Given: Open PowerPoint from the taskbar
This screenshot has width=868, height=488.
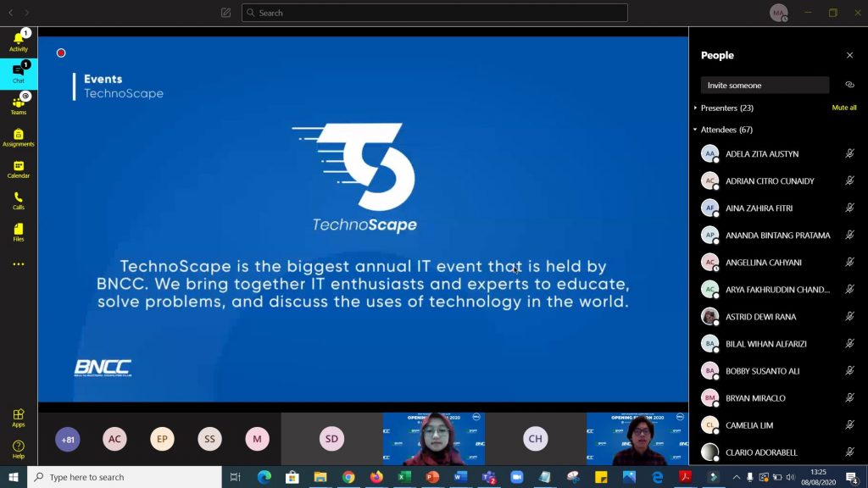Looking at the screenshot, I should 432,477.
